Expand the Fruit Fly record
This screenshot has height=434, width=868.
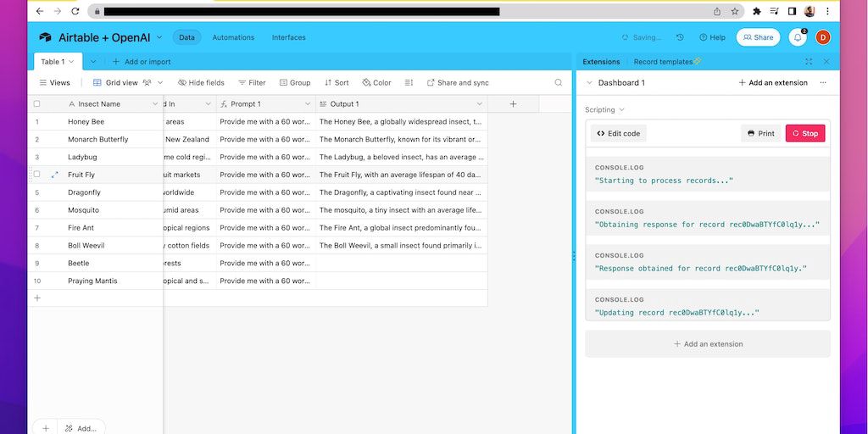[55, 175]
